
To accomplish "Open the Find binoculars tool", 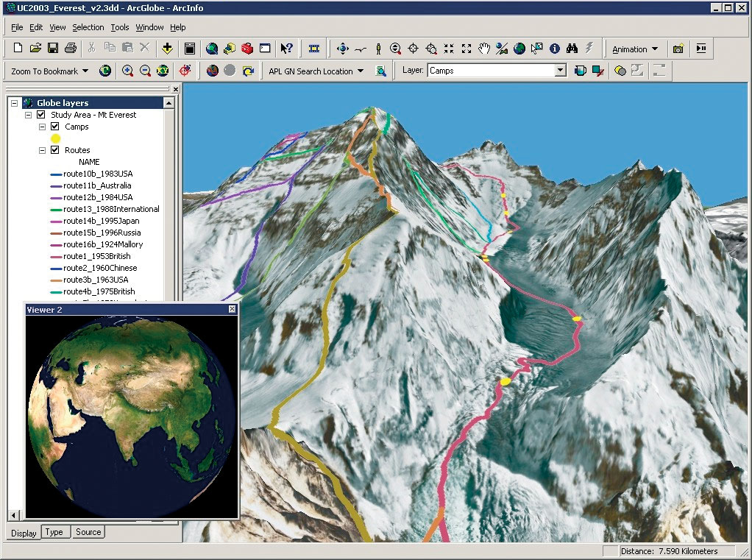I will (x=572, y=49).
